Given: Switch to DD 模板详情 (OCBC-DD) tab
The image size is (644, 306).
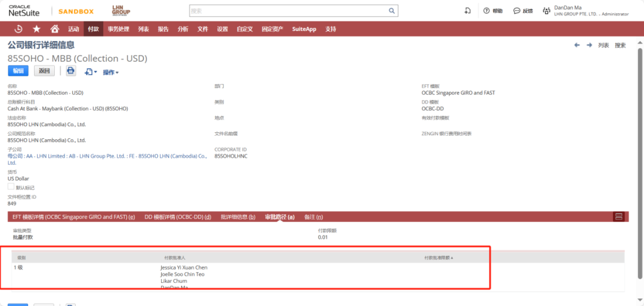Looking at the screenshot, I should (x=178, y=217).
